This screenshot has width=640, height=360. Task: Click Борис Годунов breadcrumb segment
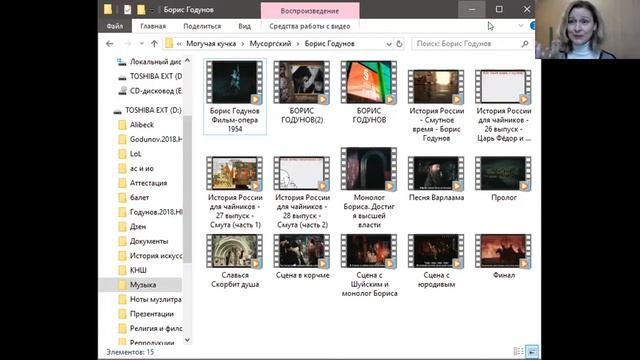pos(329,44)
